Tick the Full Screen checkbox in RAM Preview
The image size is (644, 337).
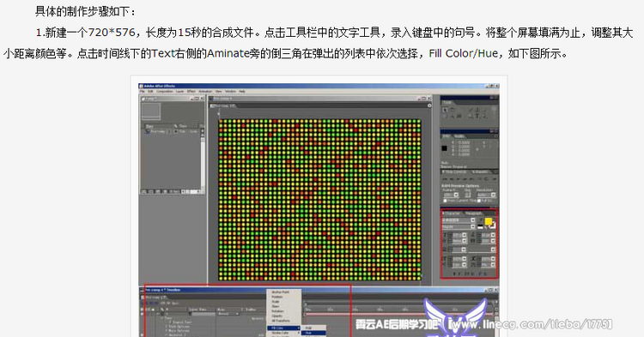[x=479, y=201]
